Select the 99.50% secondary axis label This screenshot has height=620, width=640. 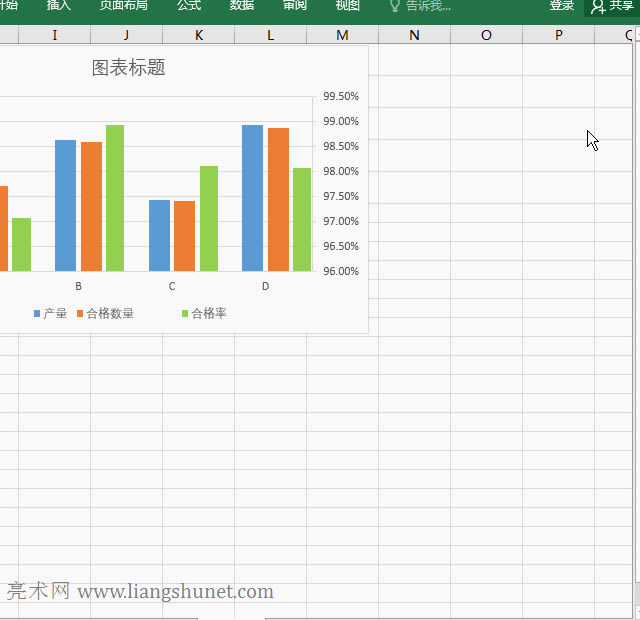[x=340, y=97]
